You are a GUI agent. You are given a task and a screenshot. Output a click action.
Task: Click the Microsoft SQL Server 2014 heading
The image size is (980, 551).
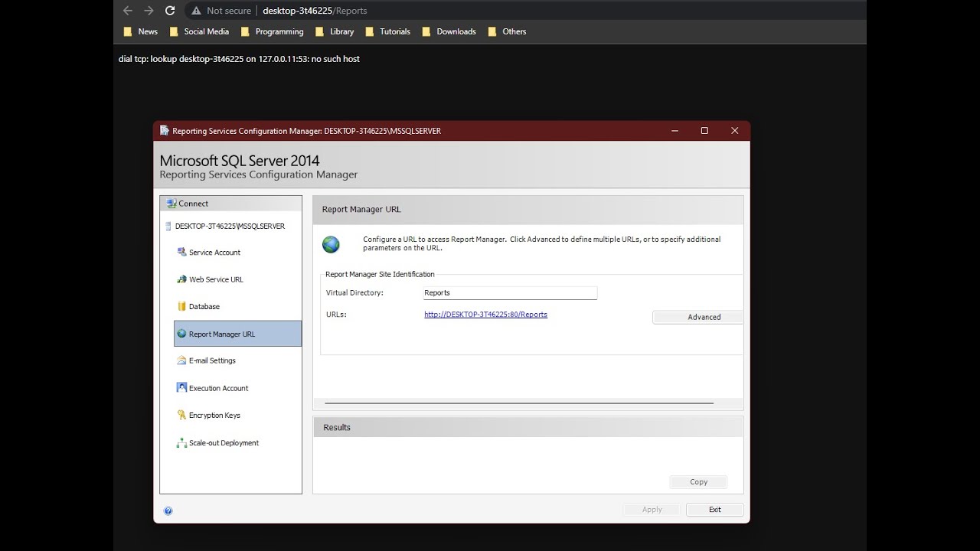[240, 161]
